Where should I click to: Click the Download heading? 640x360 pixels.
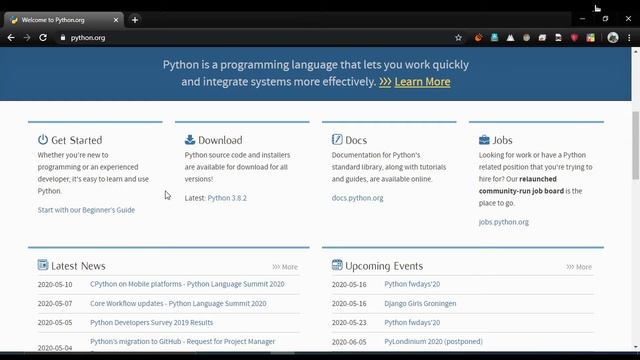220,140
